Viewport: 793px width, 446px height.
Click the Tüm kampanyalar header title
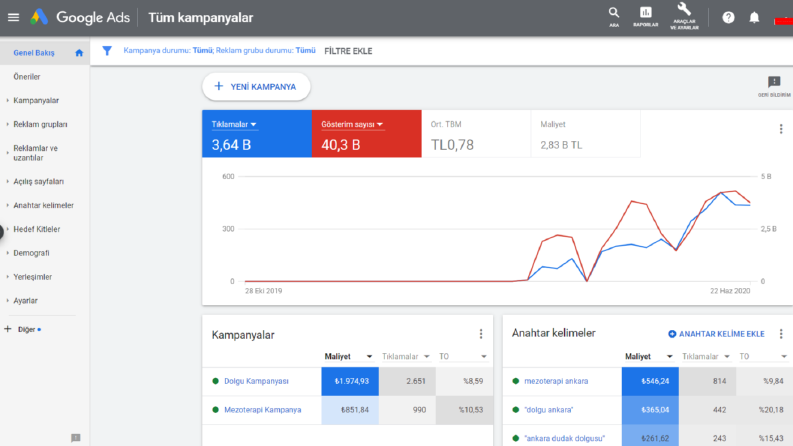tap(200, 18)
